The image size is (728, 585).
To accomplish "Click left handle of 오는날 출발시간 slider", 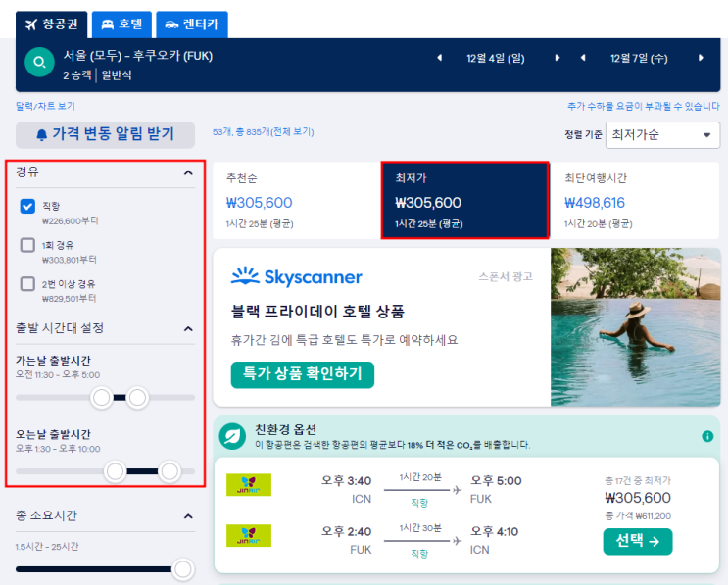I will (115, 471).
